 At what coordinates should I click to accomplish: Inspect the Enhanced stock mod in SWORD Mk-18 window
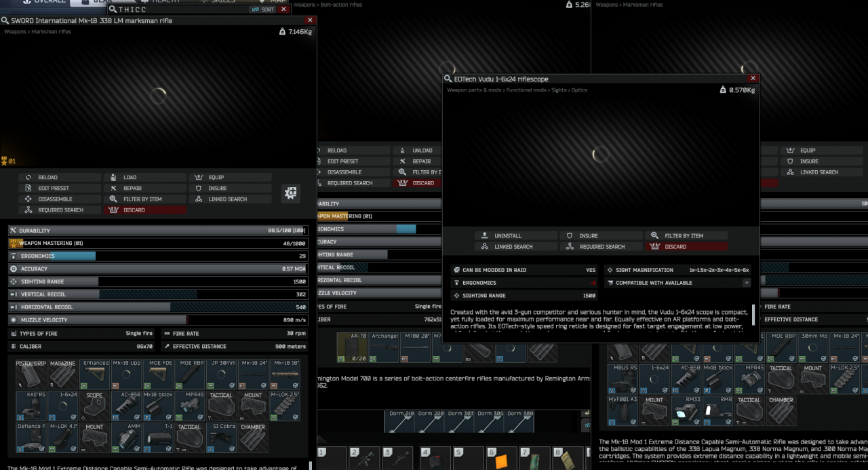pyautogui.click(x=95, y=374)
